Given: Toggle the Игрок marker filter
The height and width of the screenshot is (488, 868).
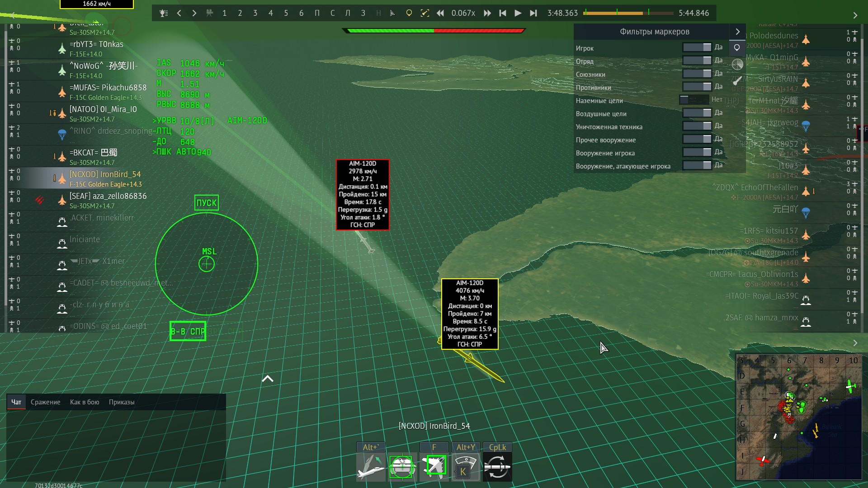Looking at the screenshot, I should (x=697, y=47).
